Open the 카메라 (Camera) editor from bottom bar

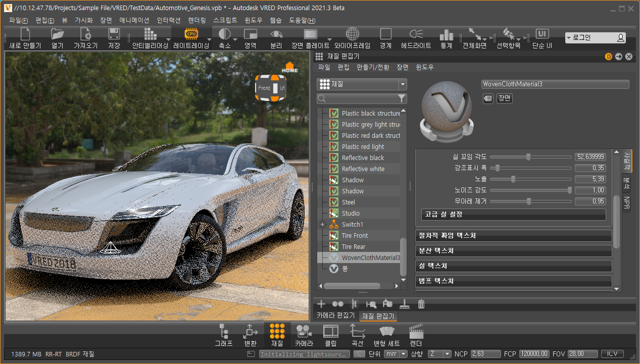304,335
